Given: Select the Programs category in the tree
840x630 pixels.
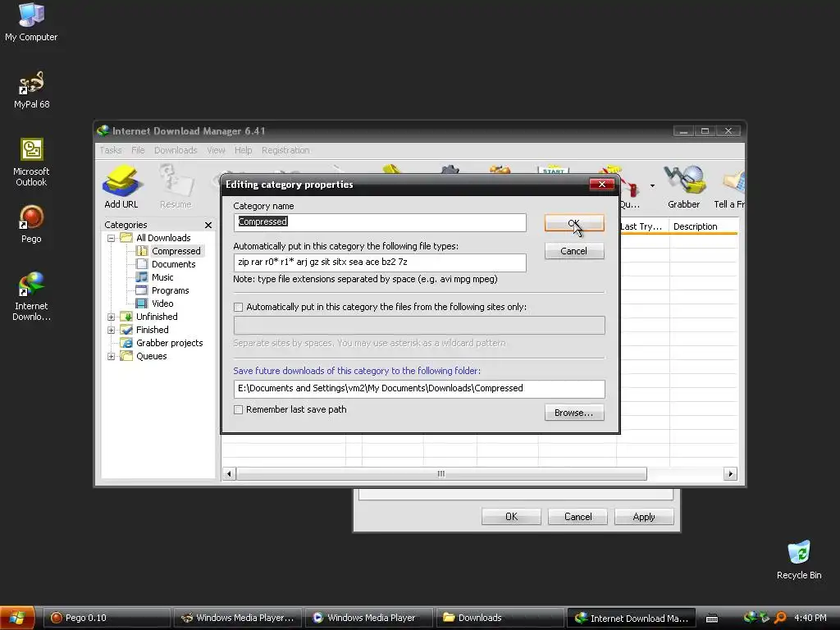Looking at the screenshot, I should click(171, 290).
